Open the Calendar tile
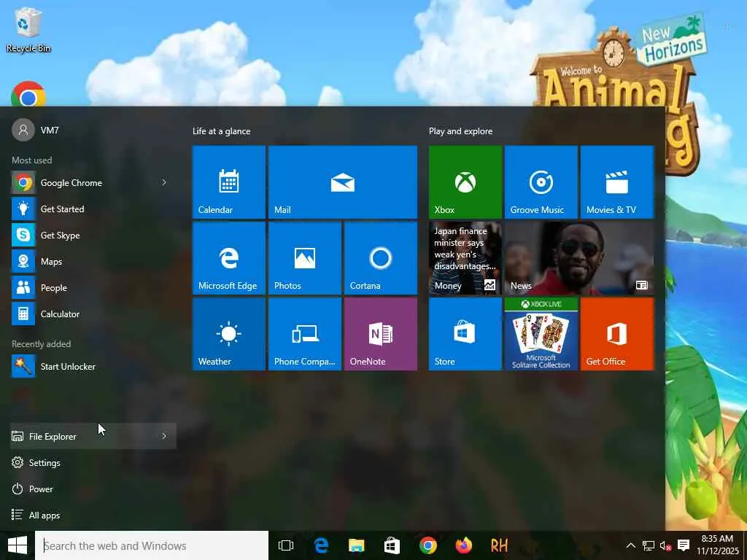The height and width of the screenshot is (560, 747). pyautogui.click(x=228, y=182)
